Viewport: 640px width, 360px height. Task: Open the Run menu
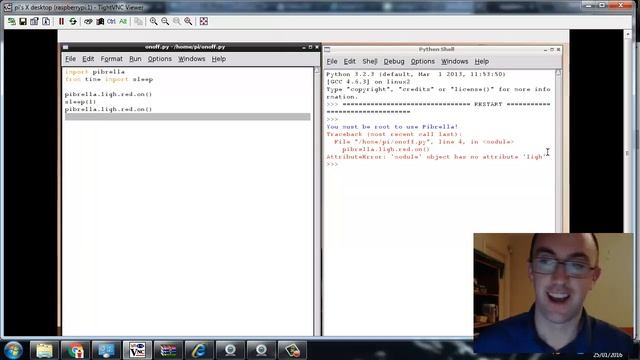point(135,59)
